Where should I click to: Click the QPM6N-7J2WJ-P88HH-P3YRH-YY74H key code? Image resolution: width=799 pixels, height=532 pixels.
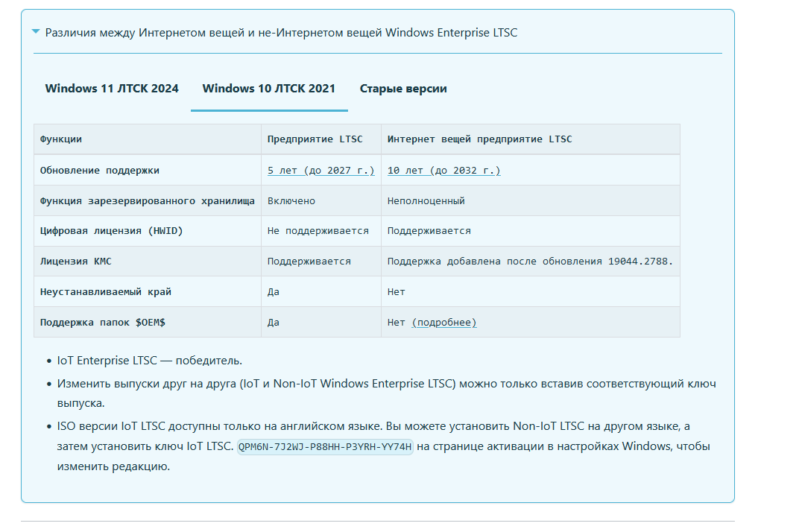coord(325,446)
